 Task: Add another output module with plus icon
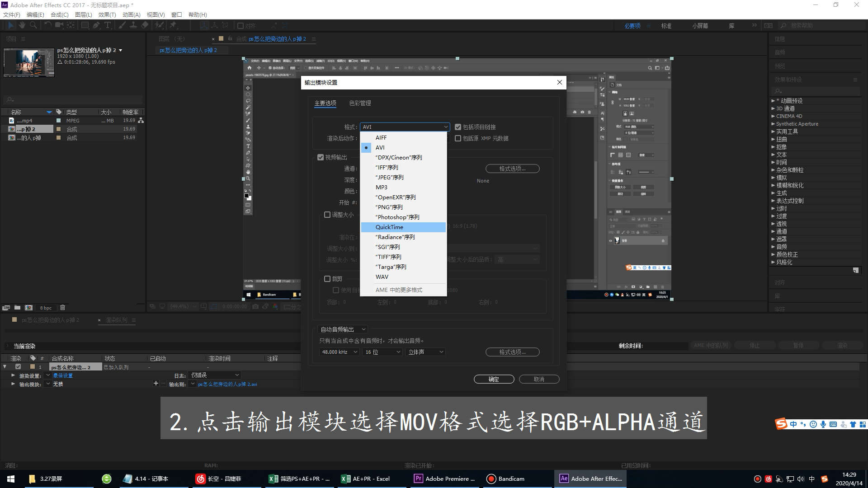(156, 384)
